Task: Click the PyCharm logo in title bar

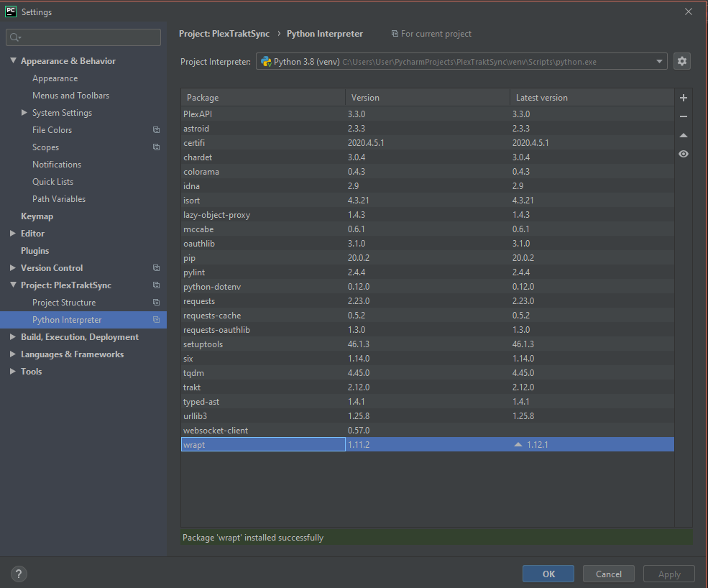Action: pos(10,12)
